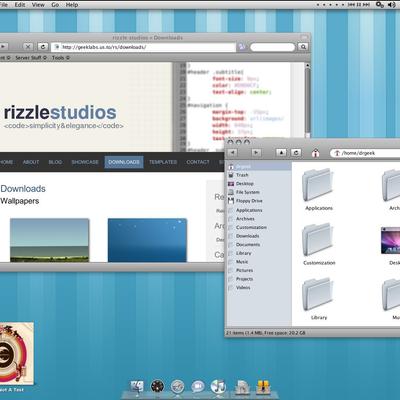The height and width of the screenshot is (400, 400).
Task: Click the browser forward arrow button
Action: [3, 47]
